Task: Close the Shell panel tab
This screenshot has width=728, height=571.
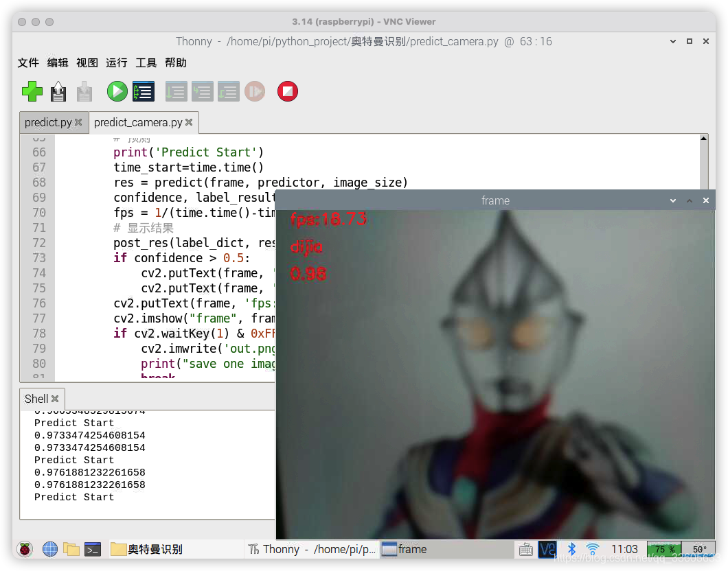Action: [x=55, y=399]
